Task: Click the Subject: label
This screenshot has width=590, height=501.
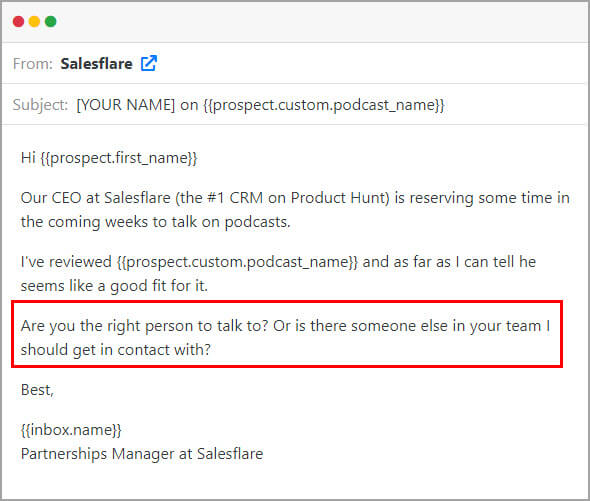Action: point(40,105)
